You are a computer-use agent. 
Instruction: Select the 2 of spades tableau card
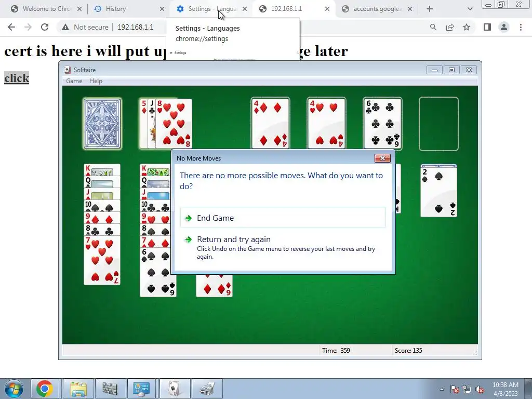(438, 192)
